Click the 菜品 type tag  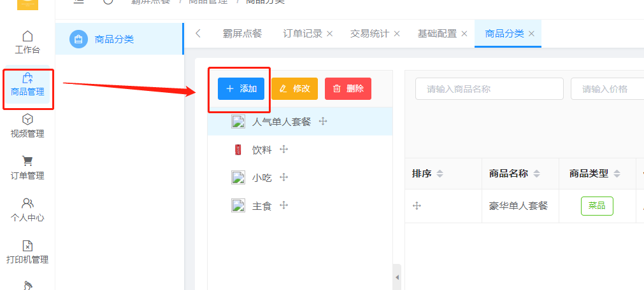coord(597,206)
